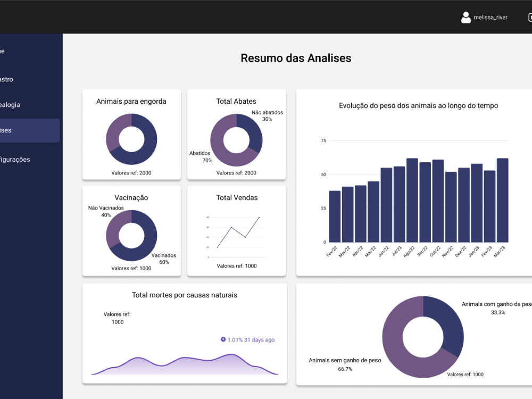This screenshot has height=399, width=532.
Task: Click the 'Não Vacinados 40%' label
Action: point(106,211)
